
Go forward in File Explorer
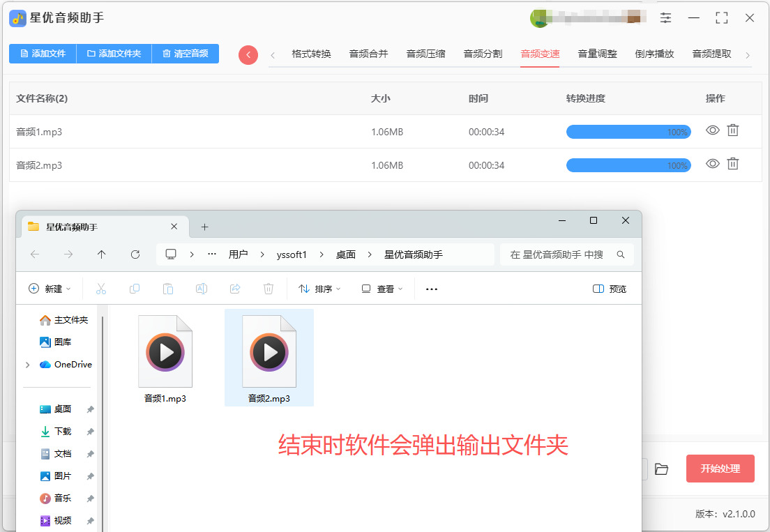coord(68,254)
